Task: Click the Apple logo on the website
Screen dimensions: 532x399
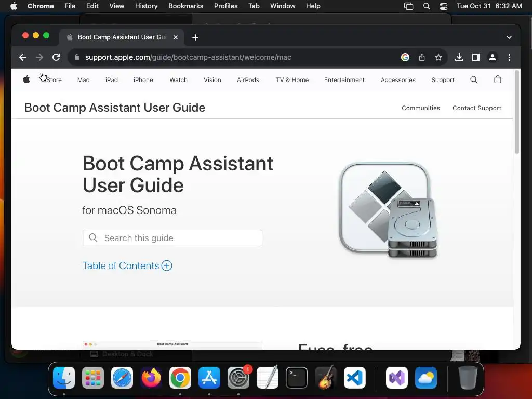Action: pos(26,79)
